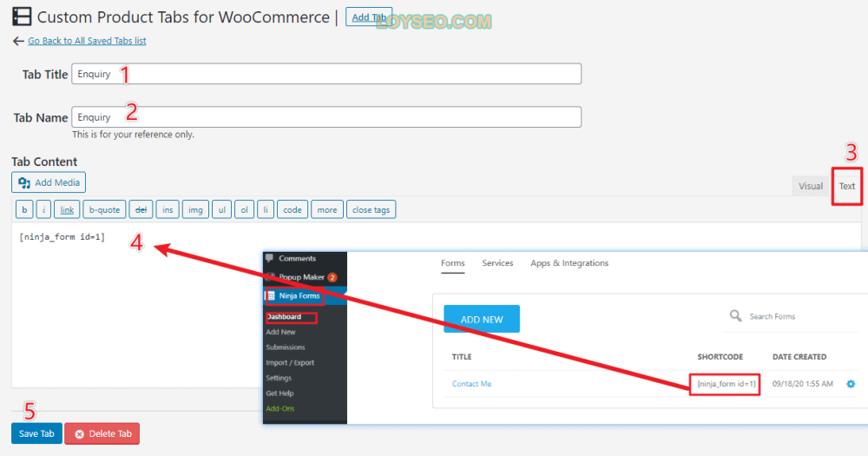Click the Delete Tab cross icon

79,433
